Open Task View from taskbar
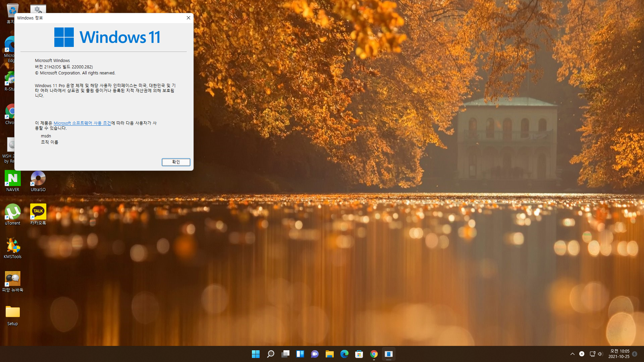The width and height of the screenshot is (644, 362). tap(285, 354)
